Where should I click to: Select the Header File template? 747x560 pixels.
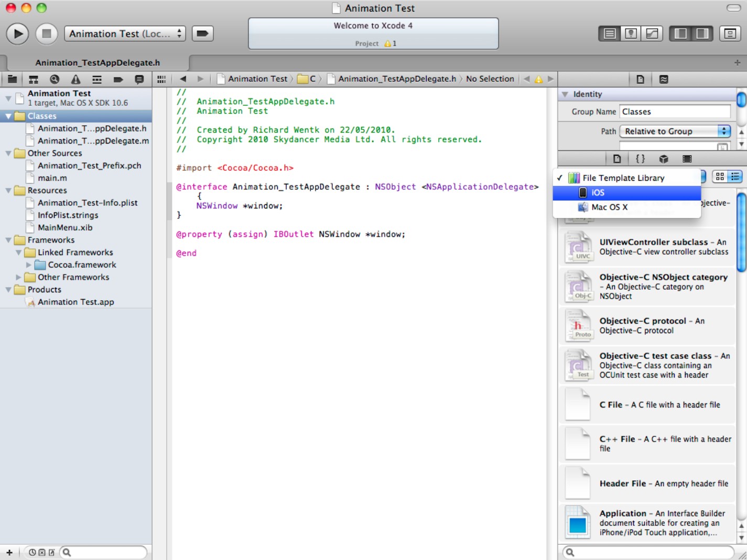(647, 484)
